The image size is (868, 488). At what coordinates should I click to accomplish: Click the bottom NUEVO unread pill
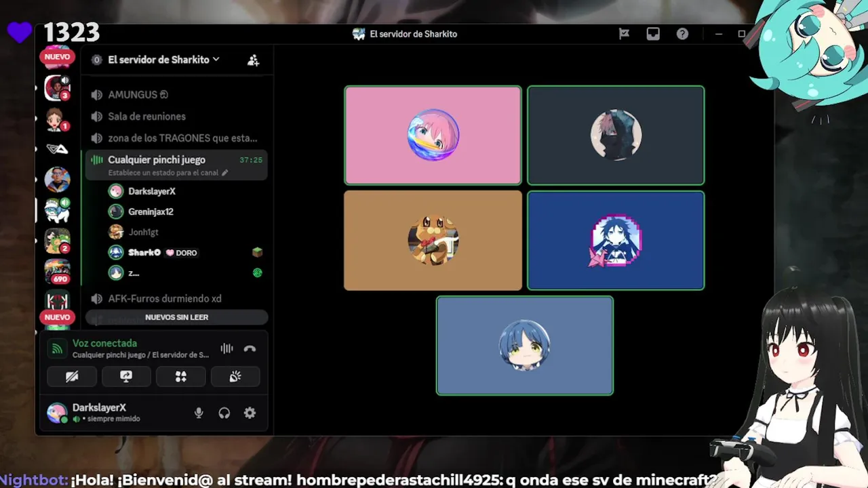coord(58,317)
